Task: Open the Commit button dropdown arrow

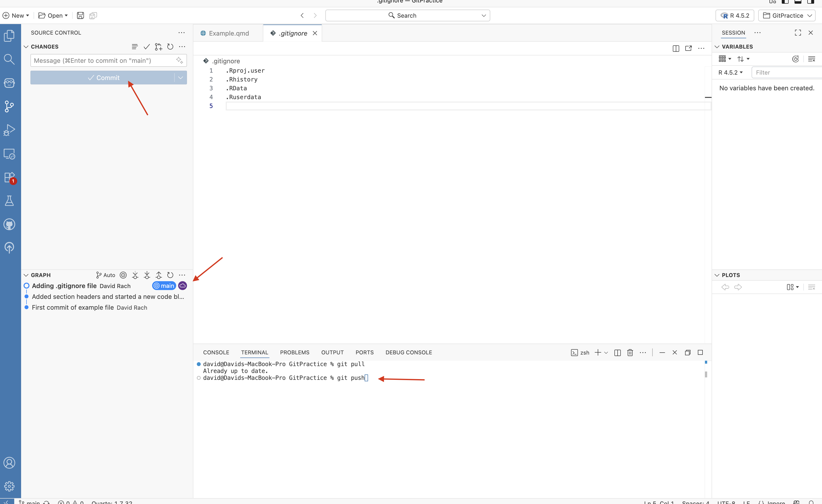Action: click(x=181, y=78)
